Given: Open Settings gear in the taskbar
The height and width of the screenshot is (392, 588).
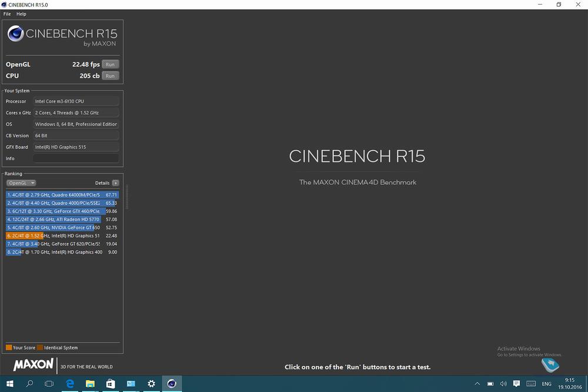Looking at the screenshot, I should (151, 384).
